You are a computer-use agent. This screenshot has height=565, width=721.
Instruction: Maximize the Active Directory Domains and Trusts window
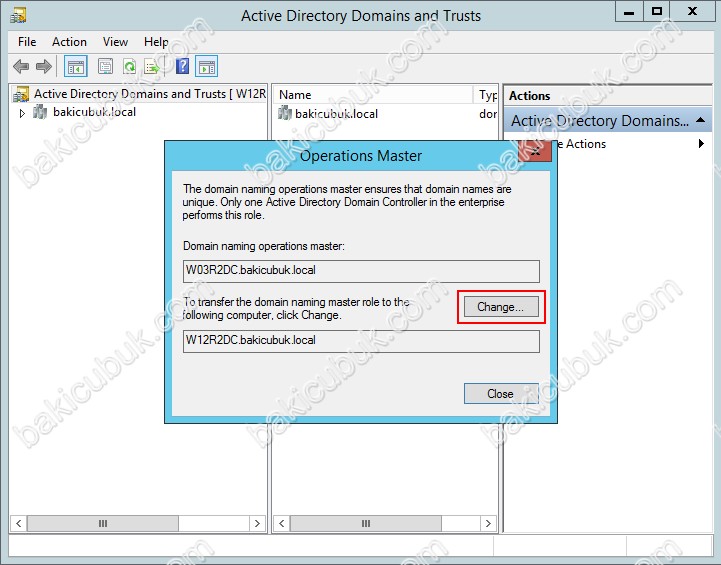click(x=656, y=12)
